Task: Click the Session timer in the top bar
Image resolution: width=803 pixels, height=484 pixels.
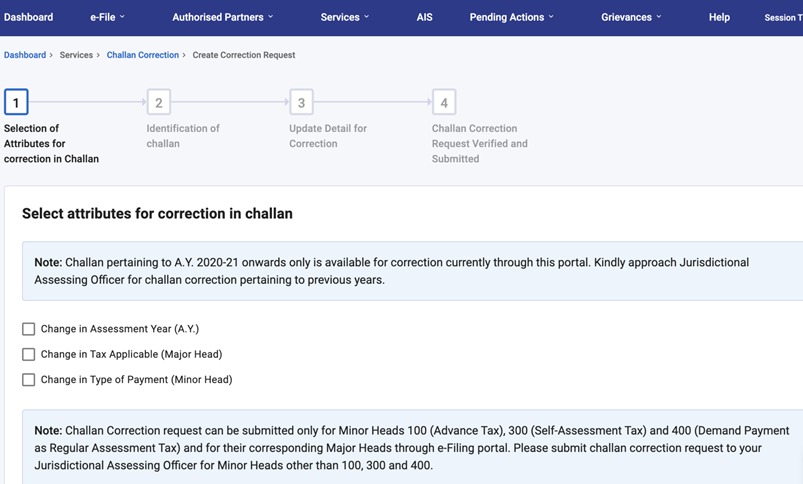Action: (782, 18)
